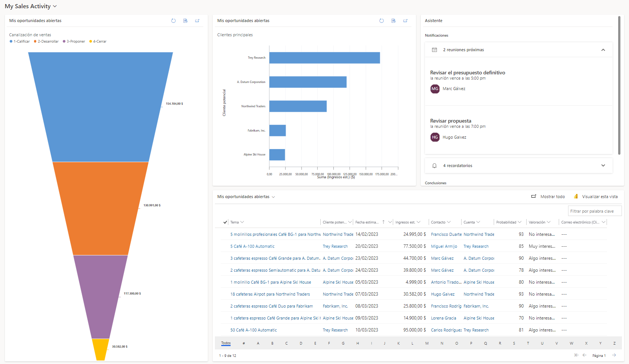Screen dimensions: 629x364
Task: Open My Sales Activity dashboard selector
Action: [x=31, y=6]
